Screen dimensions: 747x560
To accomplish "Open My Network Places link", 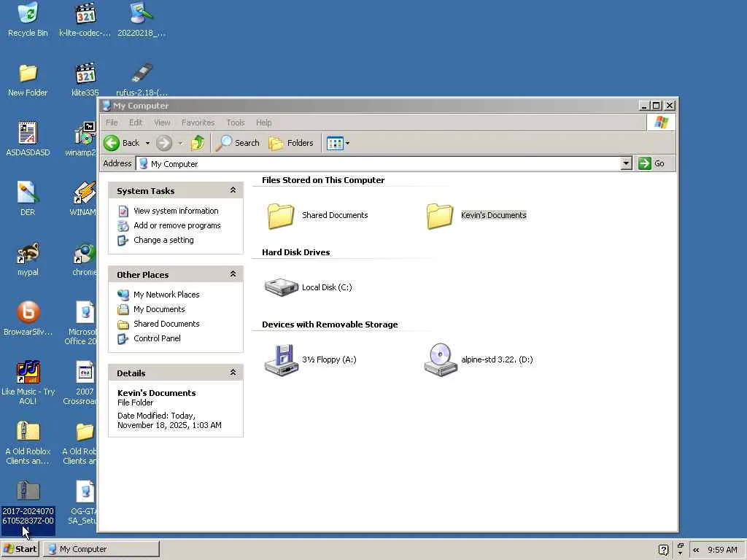I will [166, 295].
